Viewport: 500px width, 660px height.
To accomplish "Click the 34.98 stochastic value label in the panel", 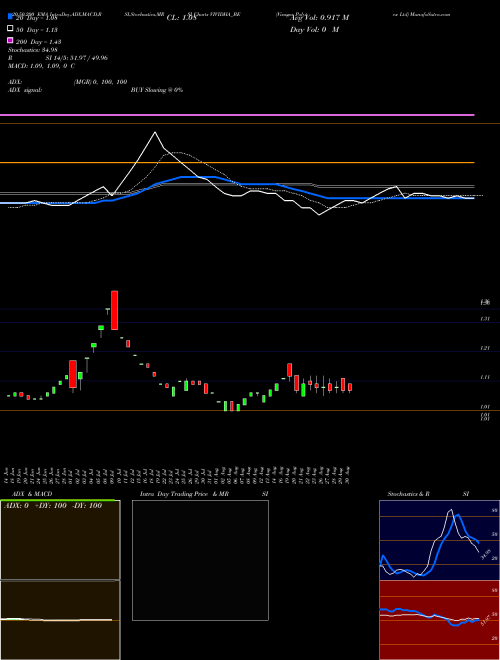I will 485,554.
